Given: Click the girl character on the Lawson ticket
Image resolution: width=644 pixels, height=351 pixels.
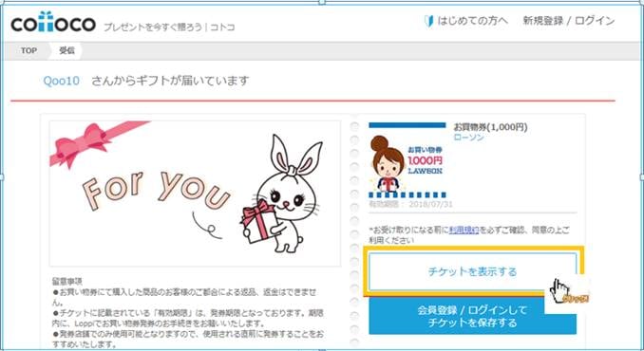Looking at the screenshot, I should point(387,163).
